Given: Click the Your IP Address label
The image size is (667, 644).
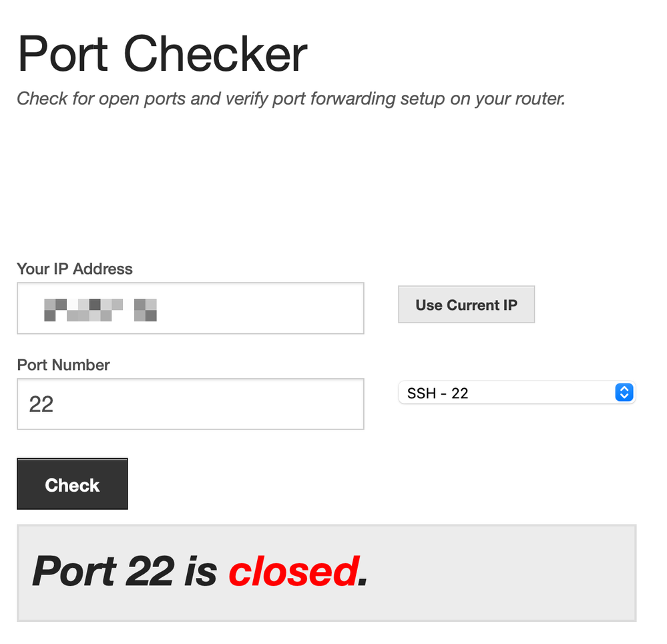Looking at the screenshot, I should point(75,269).
